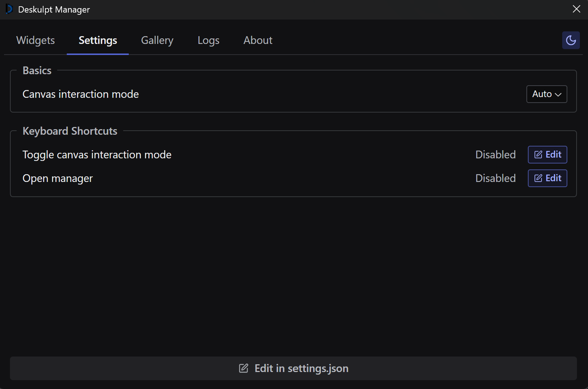The height and width of the screenshot is (389, 588).
Task: Go to the About tab
Action: [x=258, y=40]
